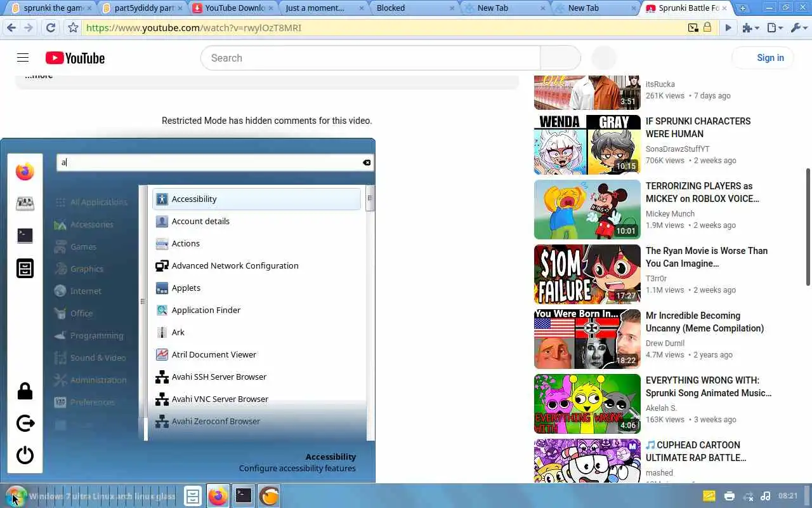Launch Application Finder from the list
Screen dimensions: 812x508
[x=256, y=310]
